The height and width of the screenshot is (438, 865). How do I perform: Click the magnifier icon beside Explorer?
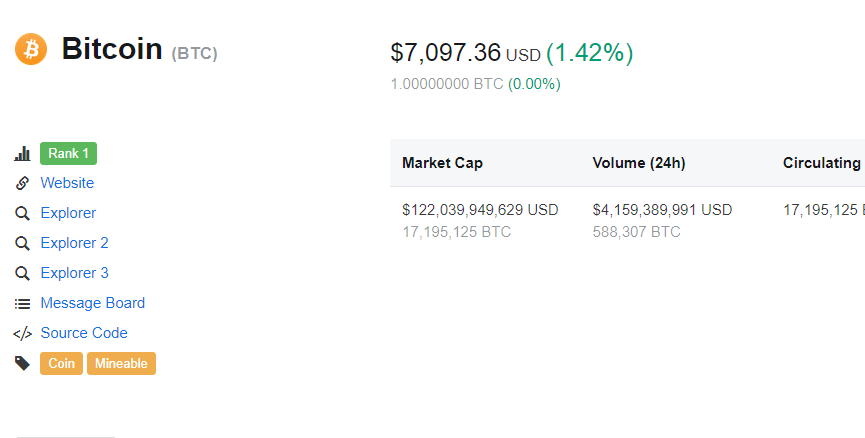pyautogui.click(x=22, y=213)
